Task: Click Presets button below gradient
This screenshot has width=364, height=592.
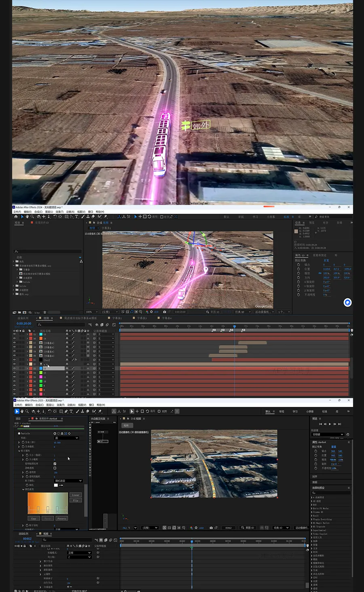Action: 61,518
